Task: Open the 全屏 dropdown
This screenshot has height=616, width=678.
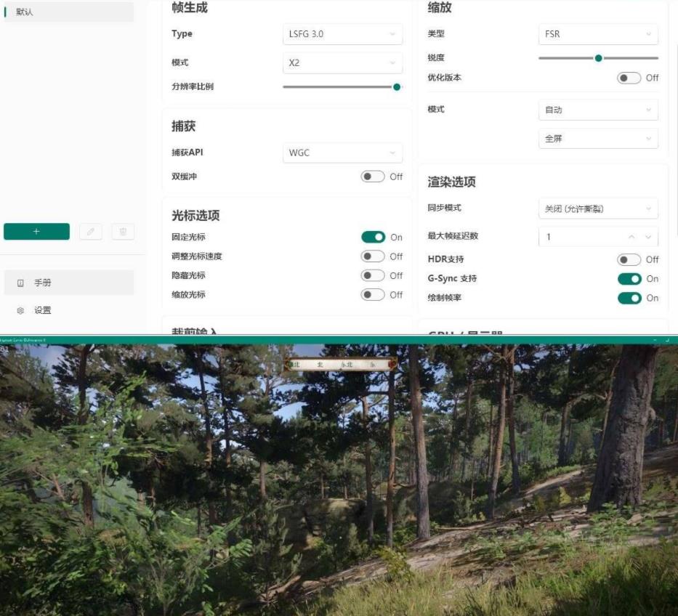Action: coord(599,139)
